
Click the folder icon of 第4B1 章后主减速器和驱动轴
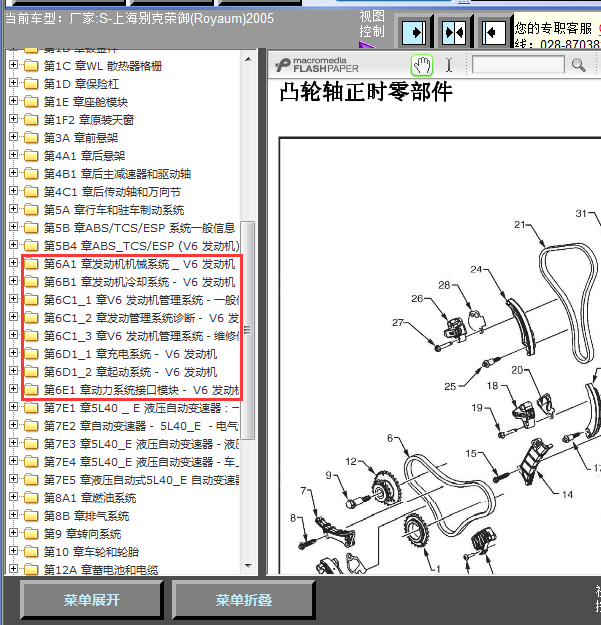tap(31, 173)
